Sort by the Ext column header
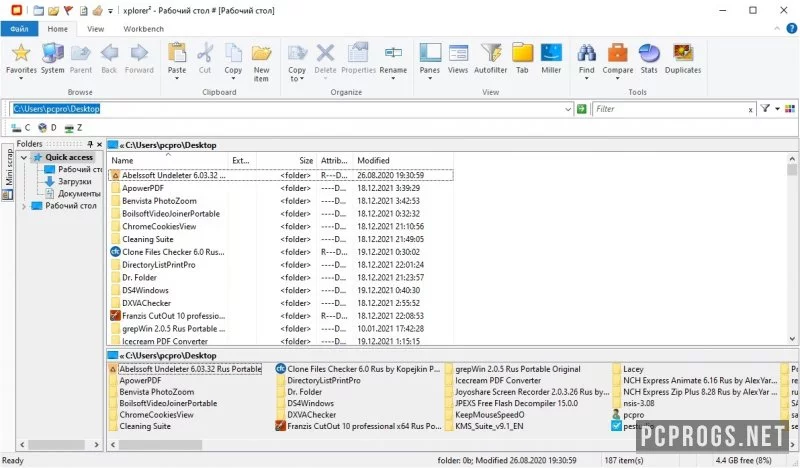Image resolution: width=800 pixels, height=468 pixels. (242, 160)
